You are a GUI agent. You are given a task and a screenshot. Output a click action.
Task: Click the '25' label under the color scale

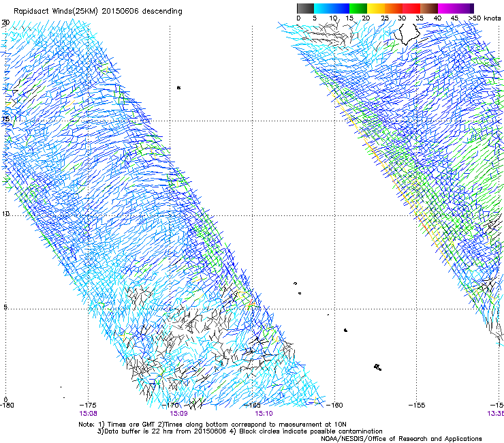(x=385, y=18)
